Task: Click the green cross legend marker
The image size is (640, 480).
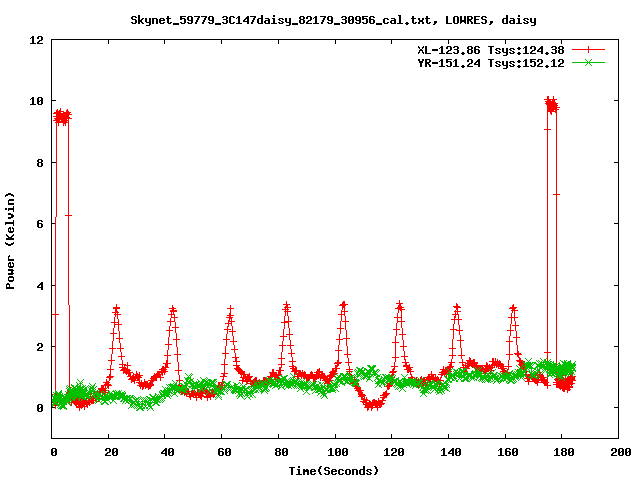Action: (x=588, y=63)
